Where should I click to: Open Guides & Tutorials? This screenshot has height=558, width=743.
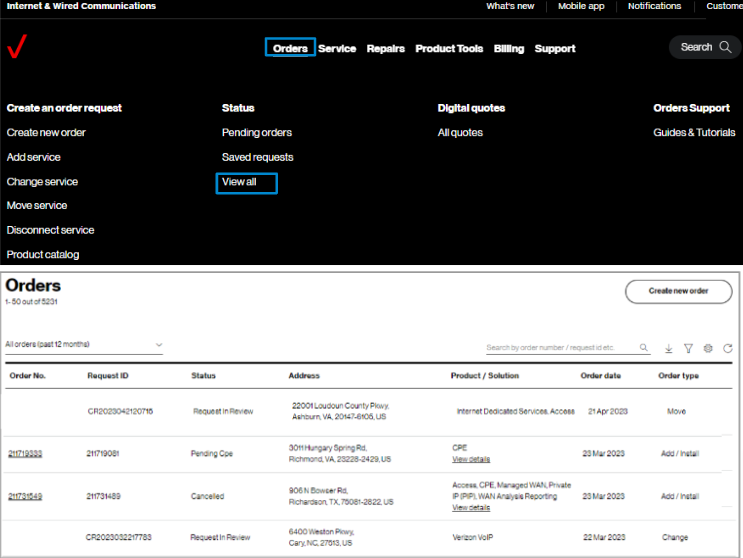tap(694, 132)
